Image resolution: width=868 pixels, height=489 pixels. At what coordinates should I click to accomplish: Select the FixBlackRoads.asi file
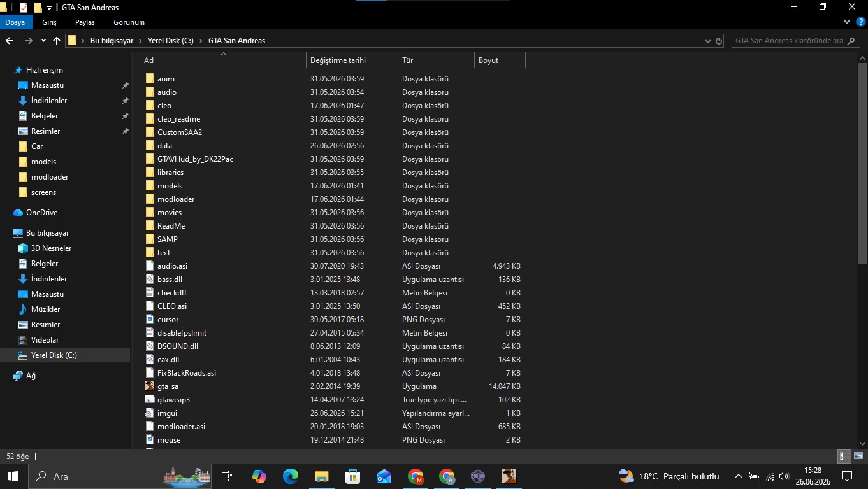(x=186, y=373)
